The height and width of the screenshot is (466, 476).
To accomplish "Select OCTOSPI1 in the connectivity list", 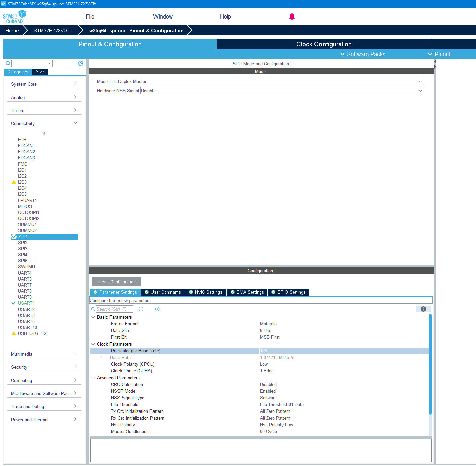I will tap(29, 212).
